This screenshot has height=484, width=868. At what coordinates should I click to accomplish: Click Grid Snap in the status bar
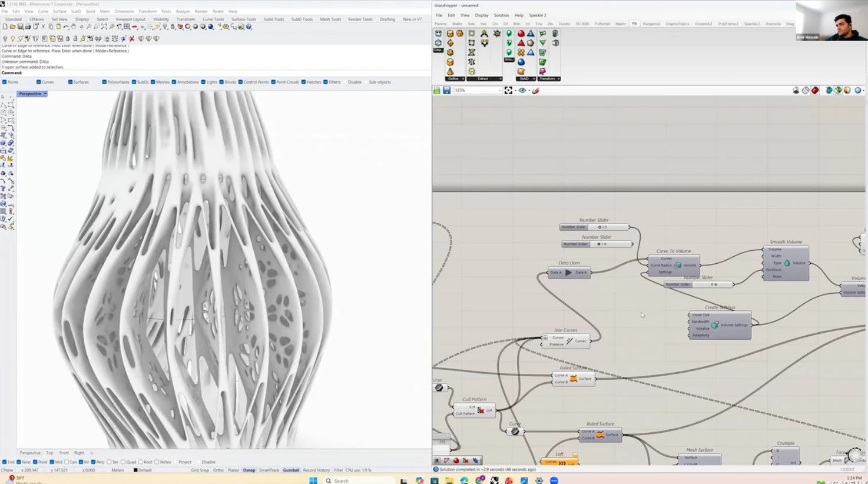point(200,470)
